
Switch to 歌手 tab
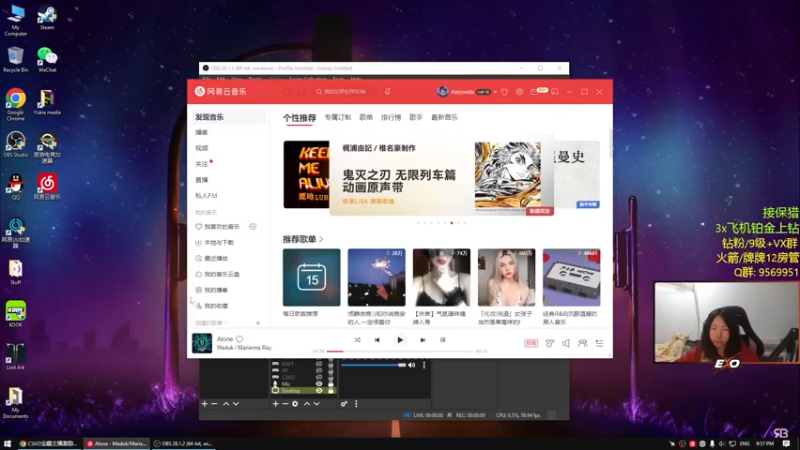pos(416,117)
